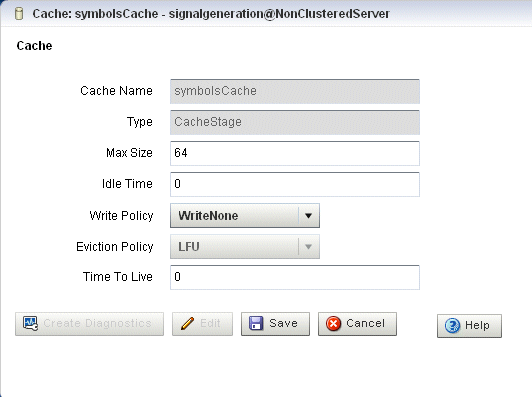Open Help for the cache dialog

469,326
